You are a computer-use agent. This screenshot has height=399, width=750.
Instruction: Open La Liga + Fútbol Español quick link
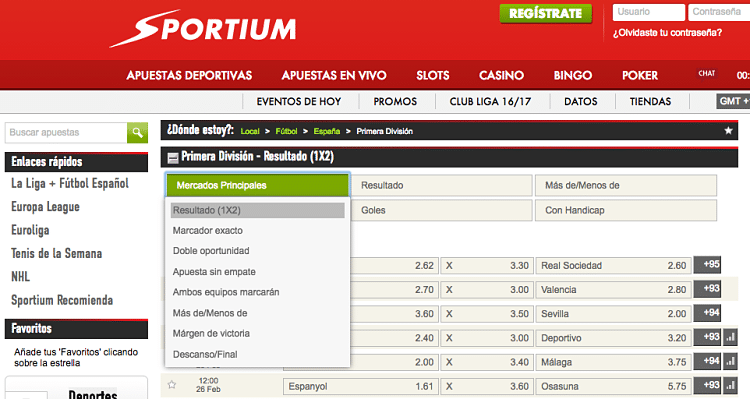(x=70, y=184)
